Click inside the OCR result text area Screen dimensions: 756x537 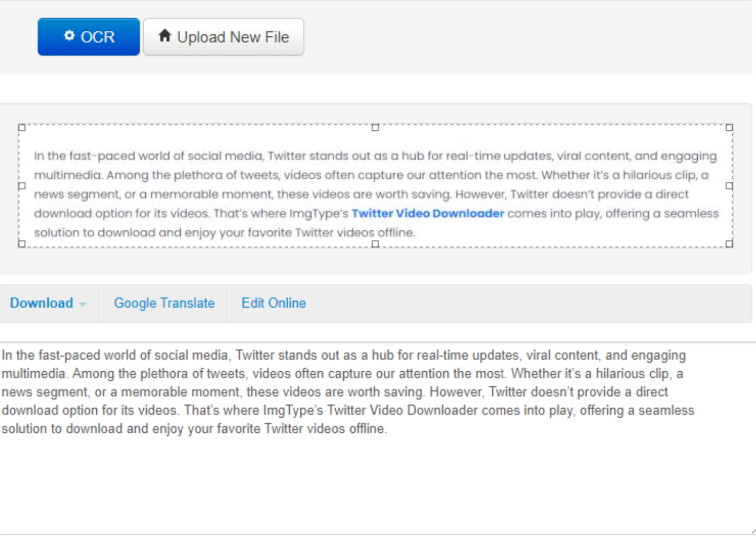[378, 438]
